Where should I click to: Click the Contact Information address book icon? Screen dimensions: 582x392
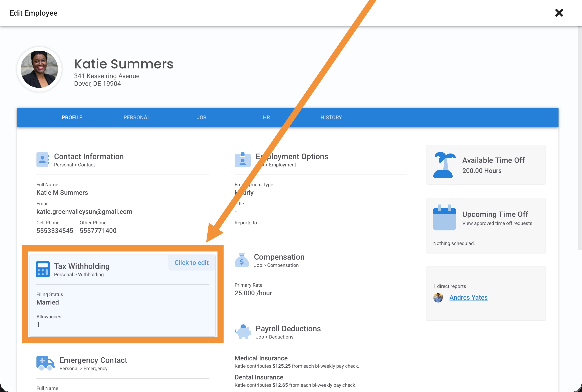[x=43, y=160]
